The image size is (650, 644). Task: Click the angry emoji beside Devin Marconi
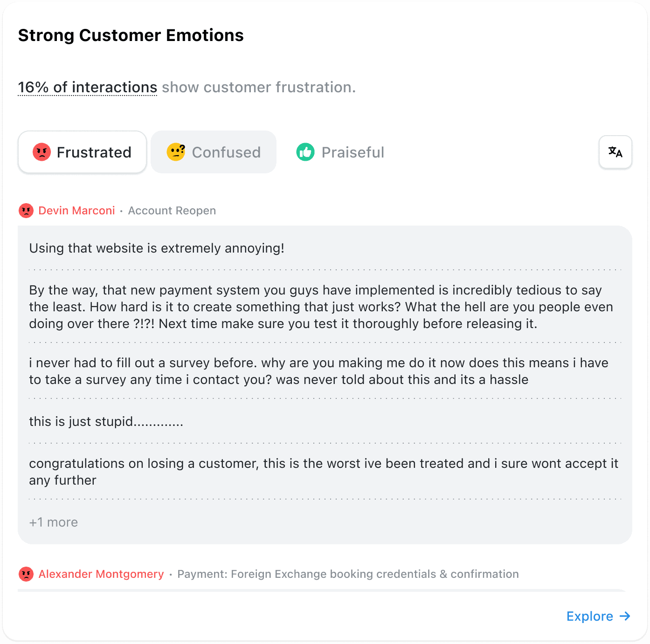click(x=26, y=211)
